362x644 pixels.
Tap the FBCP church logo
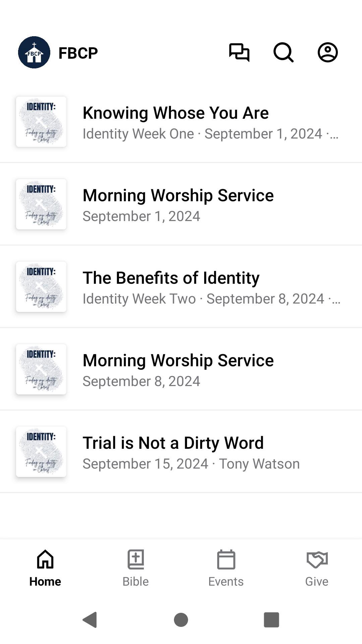[34, 53]
